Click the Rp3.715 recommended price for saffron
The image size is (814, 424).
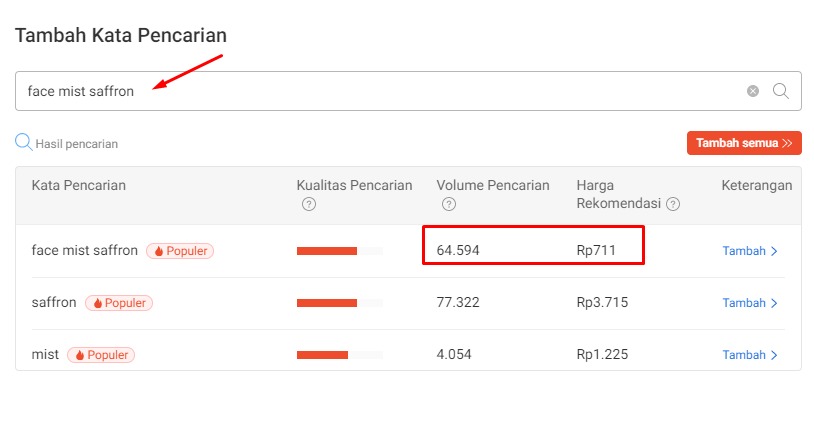pyautogui.click(x=602, y=302)
